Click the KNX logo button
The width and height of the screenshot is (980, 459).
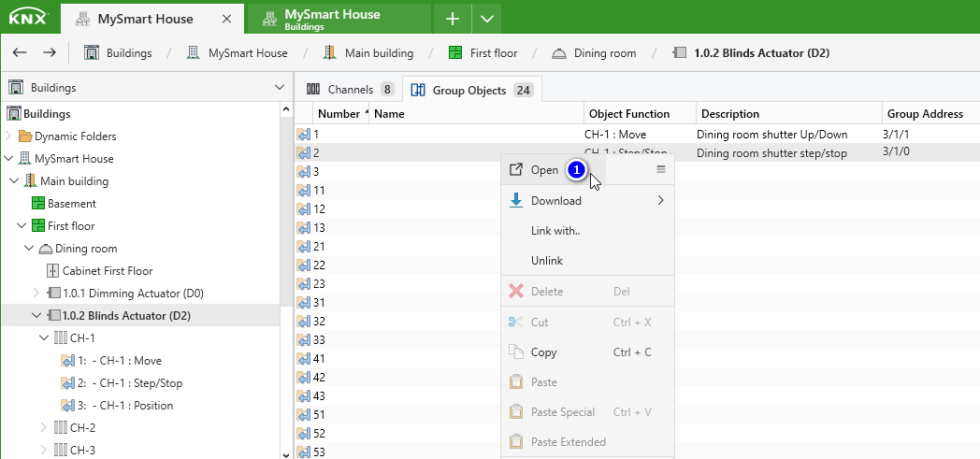[x=29, y=18]
